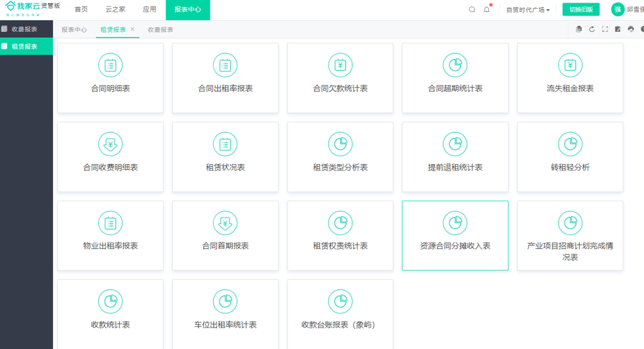Screen dimensions: 644x349
Task: Open the 资源合同分摊收入表 report
Action: (x=455, y=236)
